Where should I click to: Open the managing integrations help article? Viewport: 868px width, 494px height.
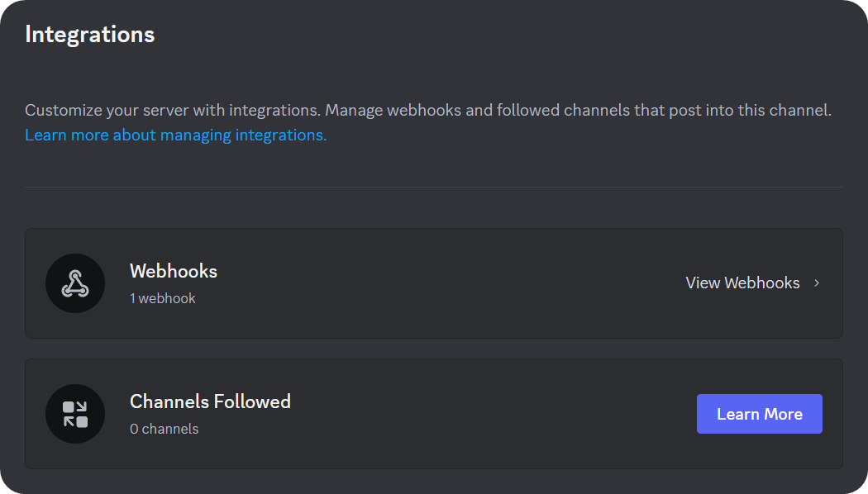point(175,135)
